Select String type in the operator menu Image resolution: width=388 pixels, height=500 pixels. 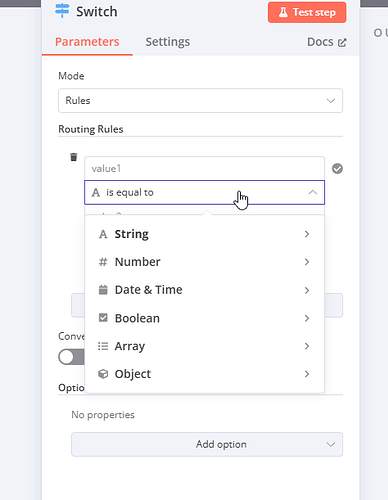[204, 234]
